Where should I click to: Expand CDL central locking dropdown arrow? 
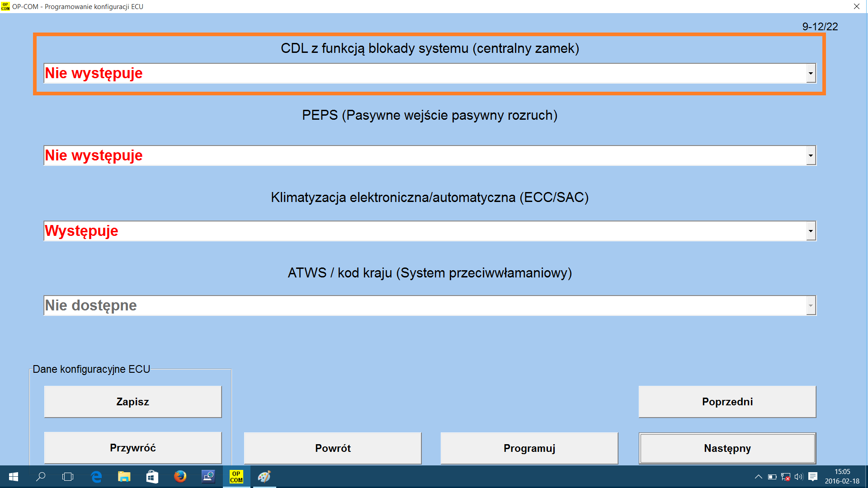click(x=811, y=73)
